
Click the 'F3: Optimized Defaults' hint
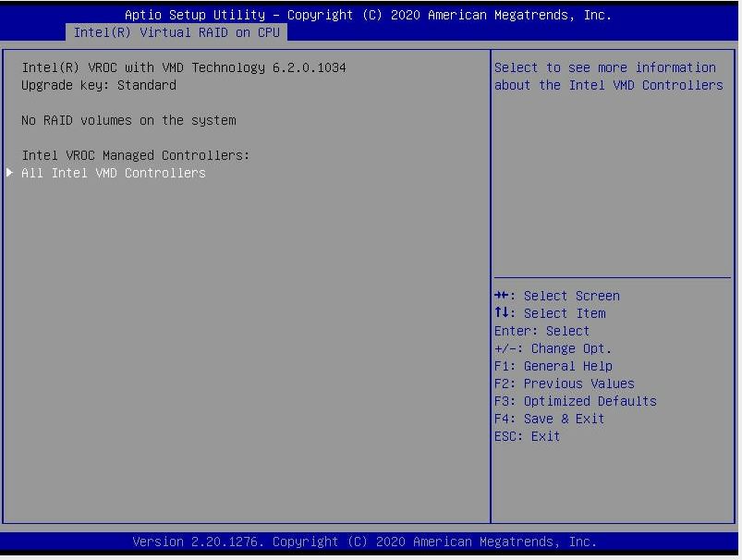coord(576,401)
